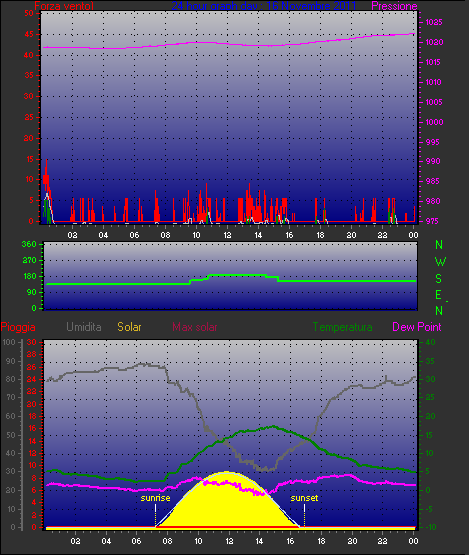Click the 12 hour tick on wind graph
Screen dimensions: 469x555
tap(227, 235)
